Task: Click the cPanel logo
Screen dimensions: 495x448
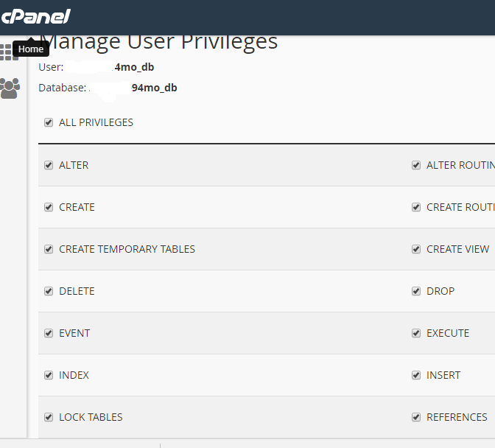Action: click(35, 16)
